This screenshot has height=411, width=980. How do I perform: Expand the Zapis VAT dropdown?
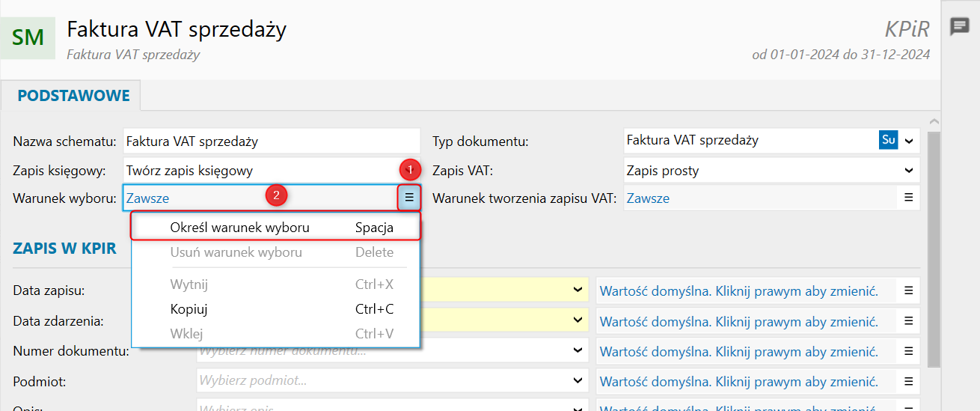point(909,171)
